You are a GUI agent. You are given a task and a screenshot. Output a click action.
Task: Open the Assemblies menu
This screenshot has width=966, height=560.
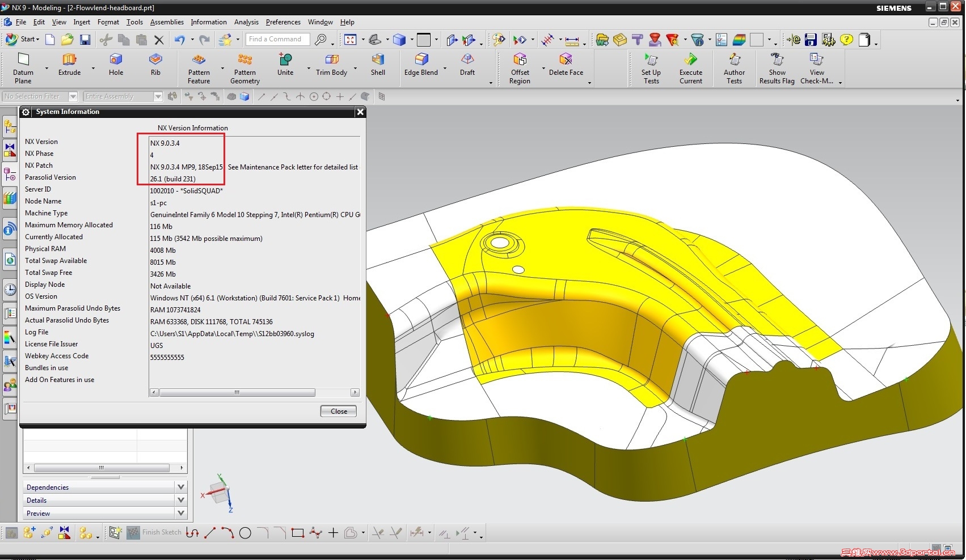[167, 22]
